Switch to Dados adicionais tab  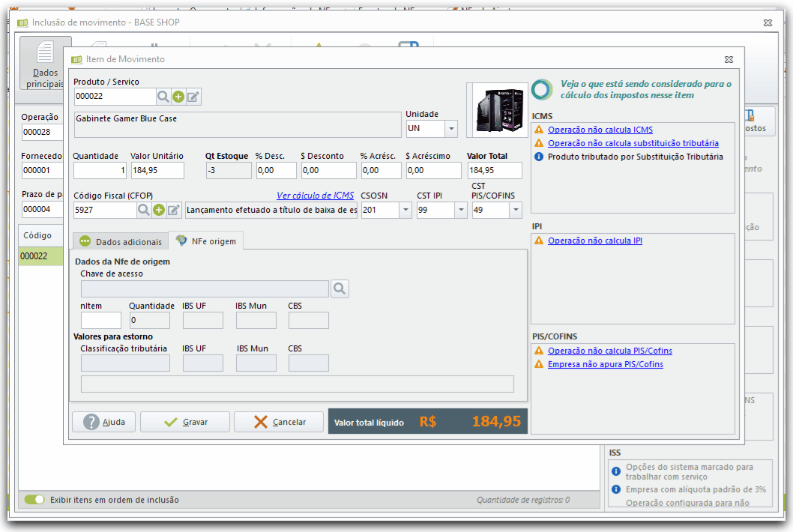tap(121, 242)
